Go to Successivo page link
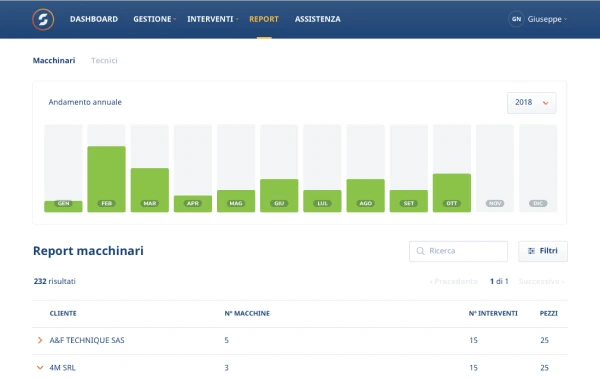The image size is (600, 380). (x=541, y=281)
